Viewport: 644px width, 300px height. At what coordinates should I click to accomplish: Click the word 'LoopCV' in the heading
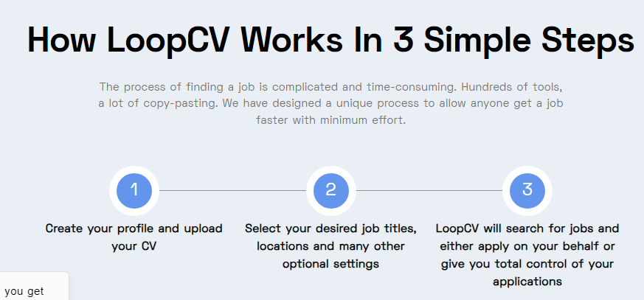tap(166, 41)
